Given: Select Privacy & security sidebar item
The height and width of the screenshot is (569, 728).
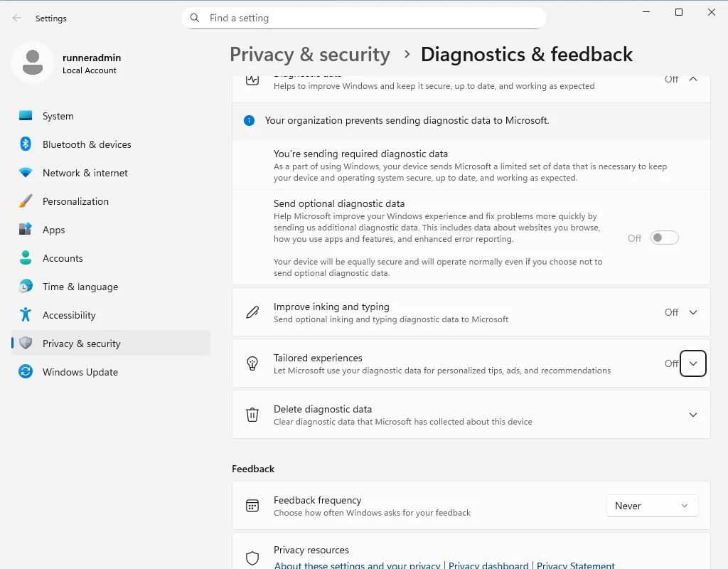Looking at the screenshot, I should point(111,344).
